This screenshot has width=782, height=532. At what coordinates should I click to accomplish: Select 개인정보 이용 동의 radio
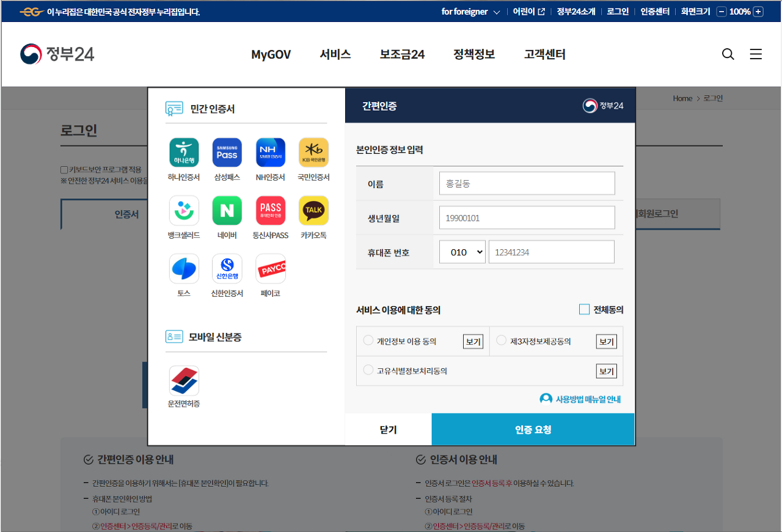[x=368, y=340]
